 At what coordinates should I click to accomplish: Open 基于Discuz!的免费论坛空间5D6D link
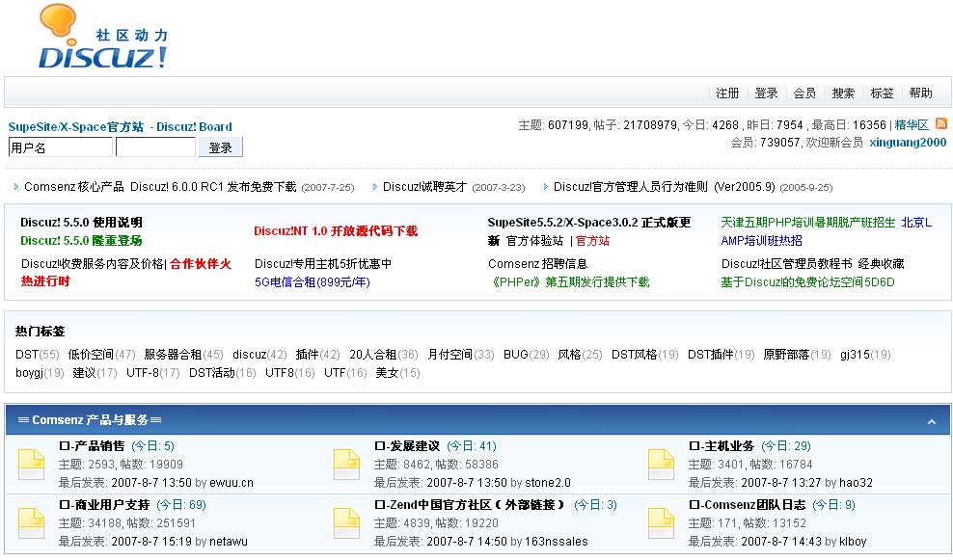pos(807,281)
